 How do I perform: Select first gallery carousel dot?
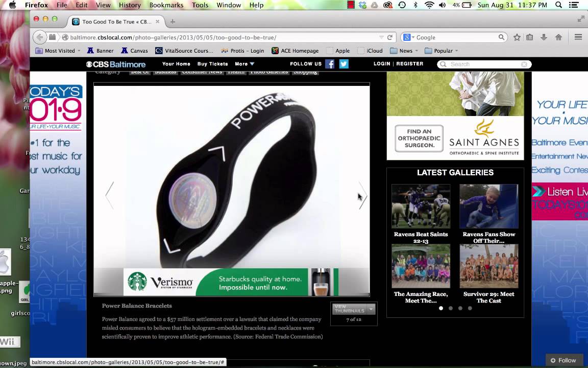pyautogui.click(x=441, y=308)
